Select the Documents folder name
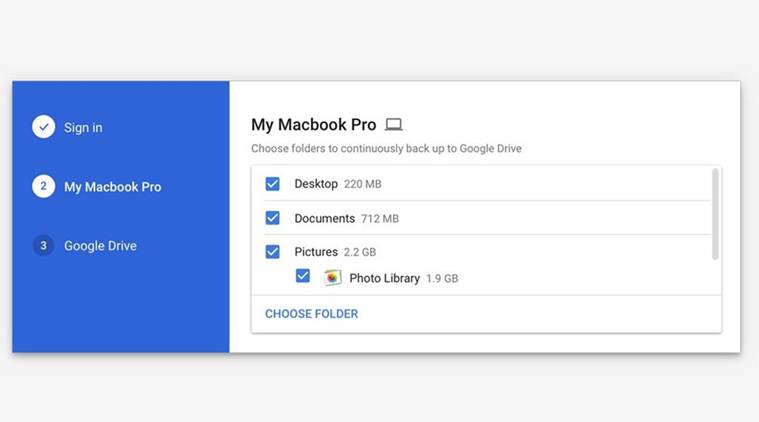This screenshot has height=422, width=759. (x=324, y=218)
